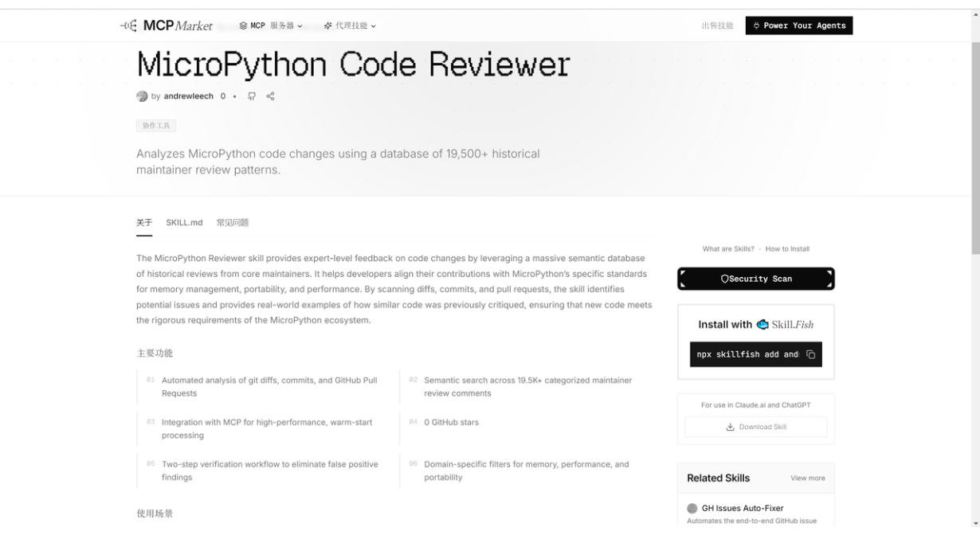Click View more in Related Skills
Image resolution: width=980 pixels, height=535 pixels.
(807, 478)
